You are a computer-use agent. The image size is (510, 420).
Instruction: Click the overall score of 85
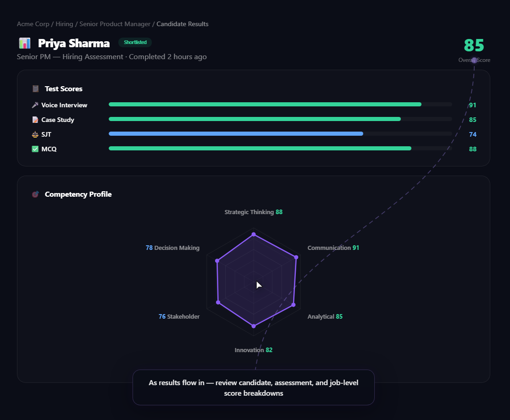(x=474, y=45)
